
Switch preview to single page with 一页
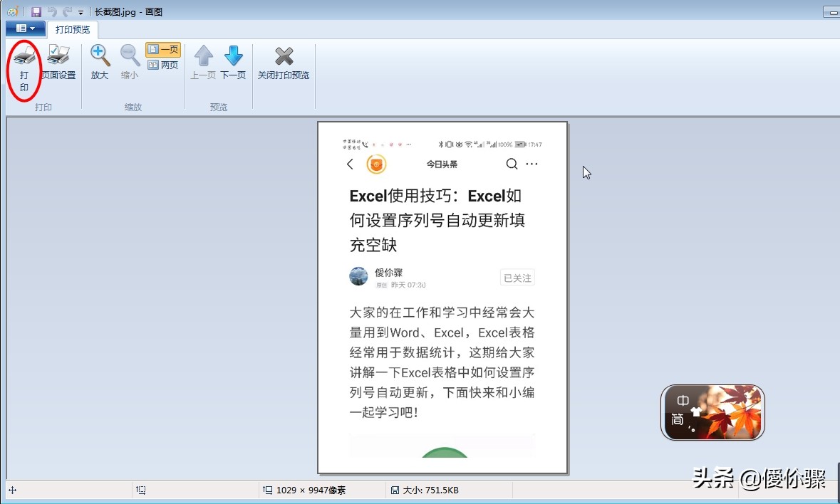tap(163, 48)
